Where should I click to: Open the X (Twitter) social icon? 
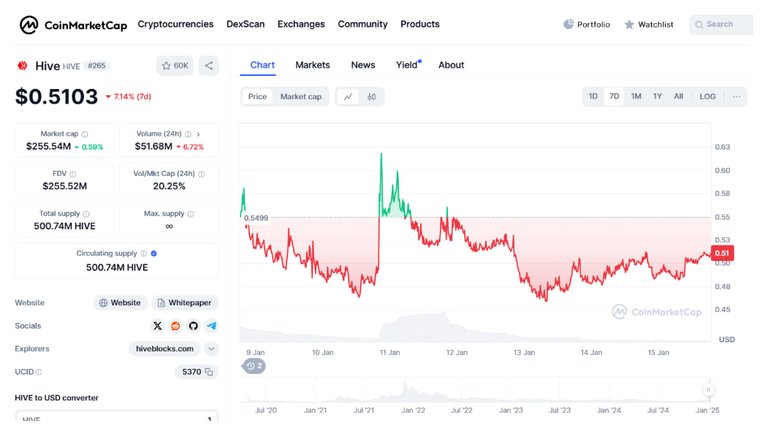pos(157,326)
